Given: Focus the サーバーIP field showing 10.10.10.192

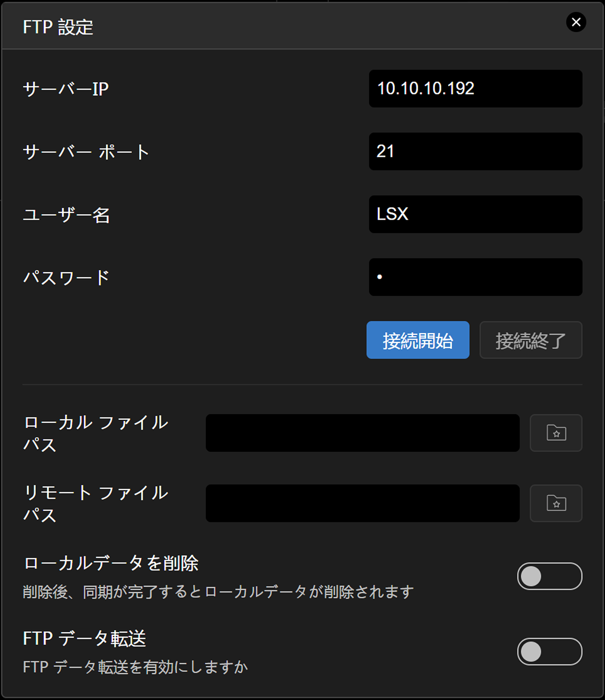Looking at the screenshot, I should 475,89.
